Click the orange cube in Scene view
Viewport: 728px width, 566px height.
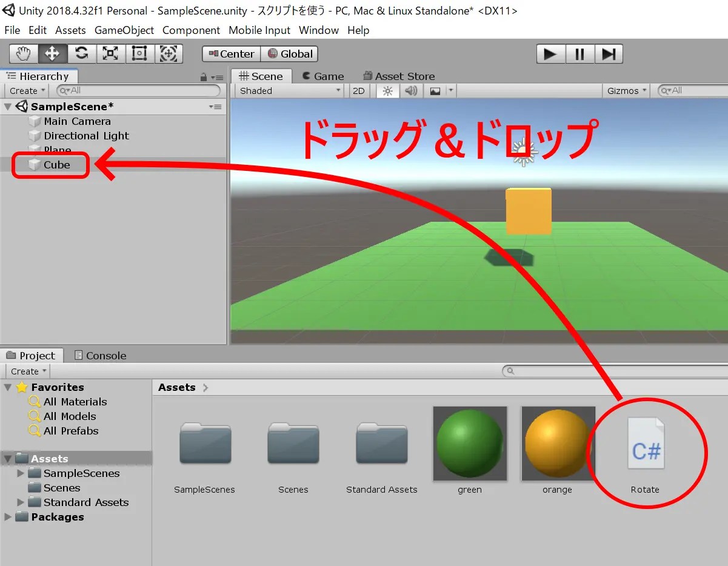click(529, 211)
